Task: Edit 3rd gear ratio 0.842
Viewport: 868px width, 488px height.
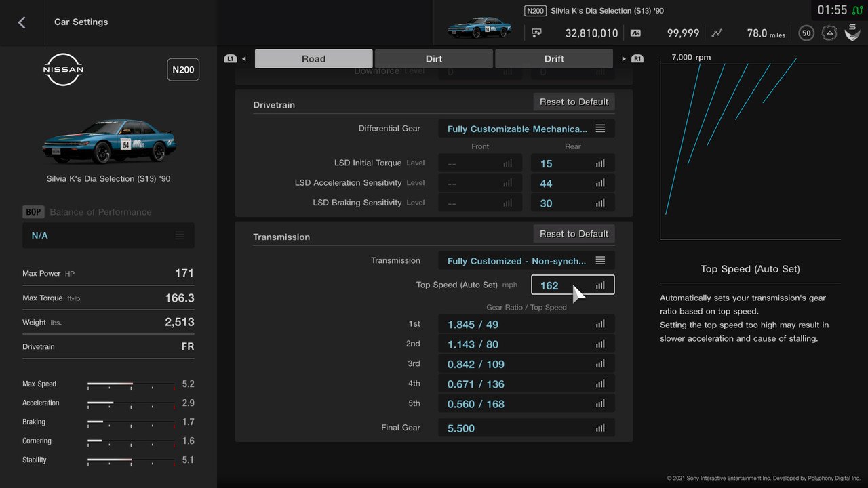Action: [x=526, y=364]
